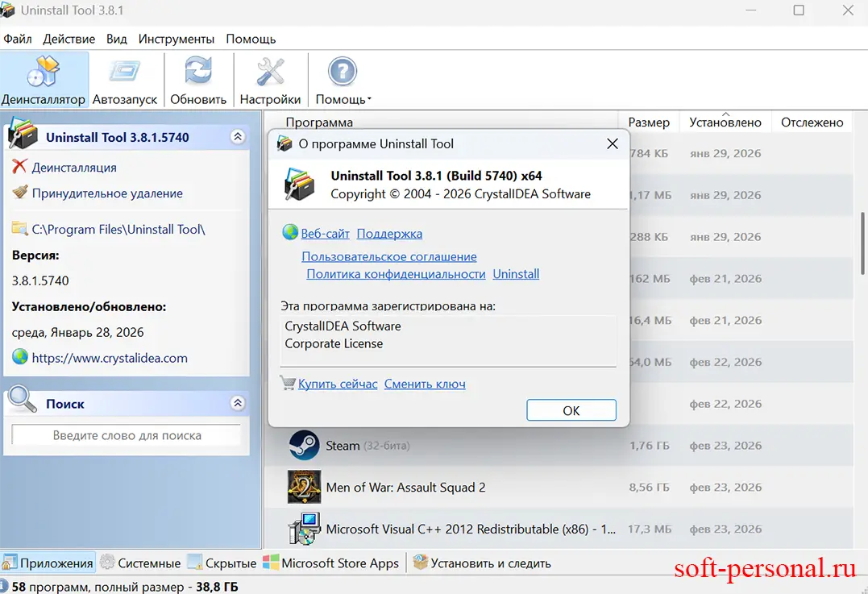Click Деинсталляция in the side panel

(x=74, y=167)
